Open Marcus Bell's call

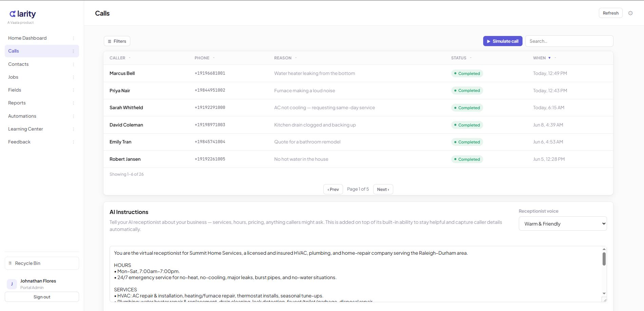click(358, 73)
